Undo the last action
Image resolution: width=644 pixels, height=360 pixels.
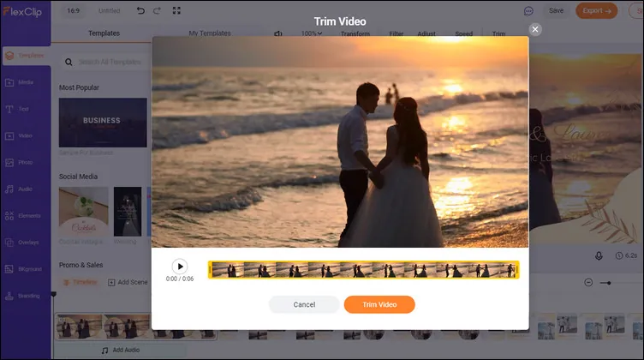click(140, 10)
